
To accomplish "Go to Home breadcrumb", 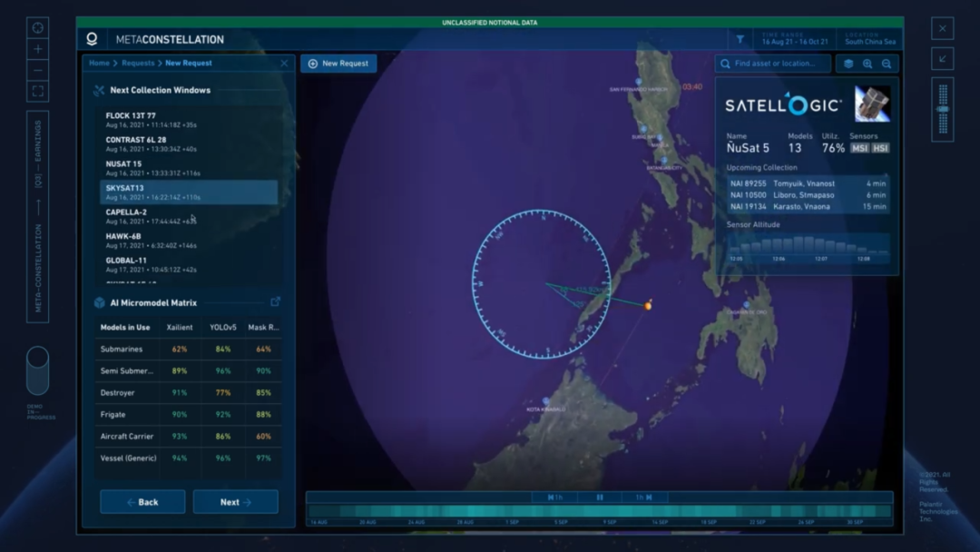I will tap(99, 64).
